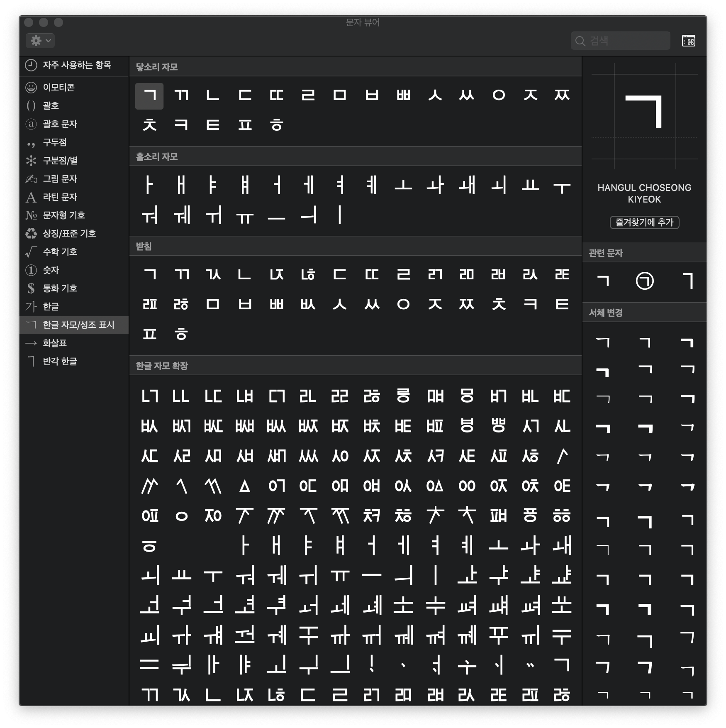Viewport: 726px width, 728px height.
Task: Select the 한글 category
Action: (74, 306)
